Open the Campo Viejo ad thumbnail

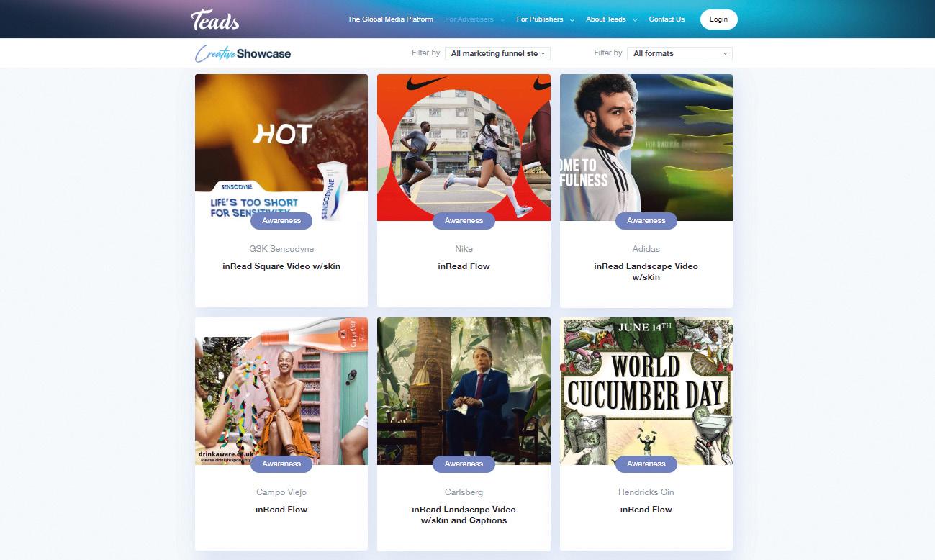point(281,391)
